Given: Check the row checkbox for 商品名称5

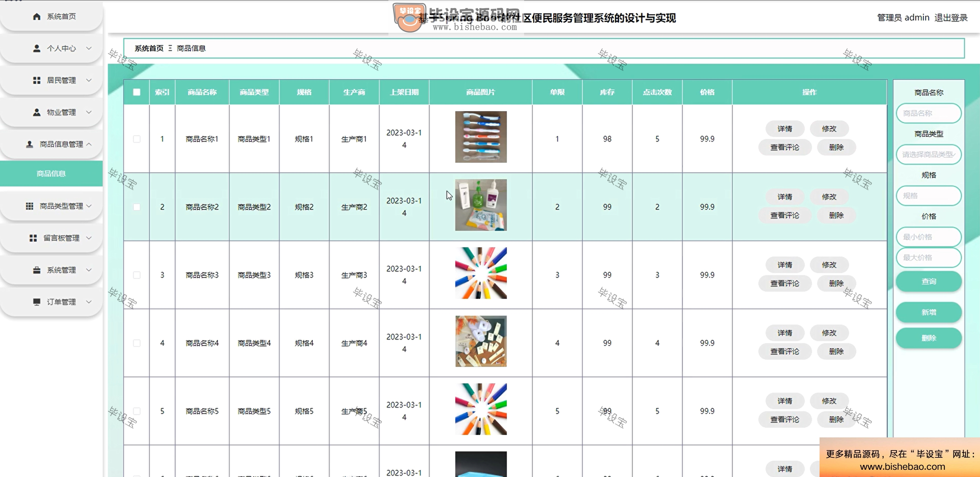Looking at the screenshot, I should [x=137, y=411].
